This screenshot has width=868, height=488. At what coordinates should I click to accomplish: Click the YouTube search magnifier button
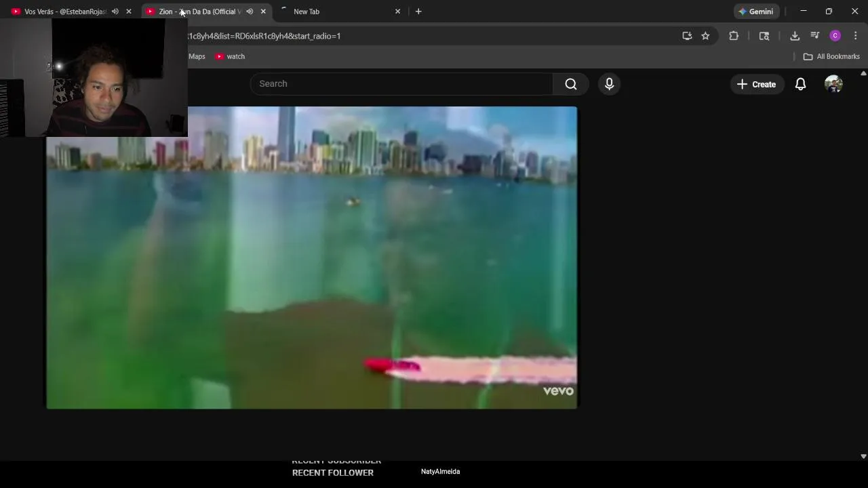571,84
